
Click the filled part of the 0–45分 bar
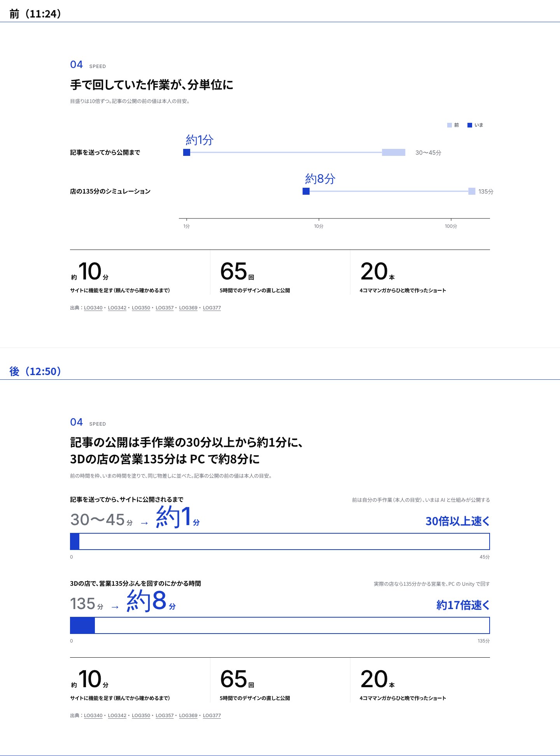[x=75, y=541]
